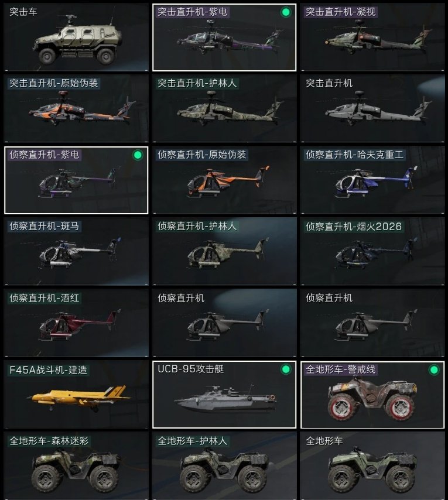Select the 全地形车-森林迷彩 ATV
Viewport: 448px width, 500px height.
[76, 466]
